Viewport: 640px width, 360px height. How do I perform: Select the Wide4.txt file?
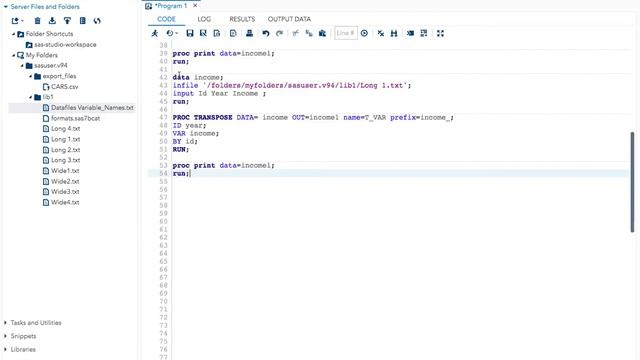click(61, 202)
